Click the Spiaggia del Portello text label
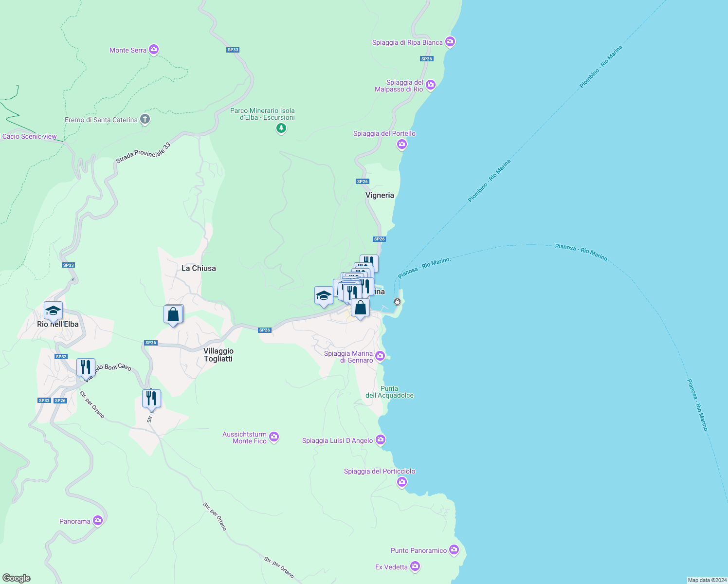The image size is (728, 584). click(x=384, y=133)
